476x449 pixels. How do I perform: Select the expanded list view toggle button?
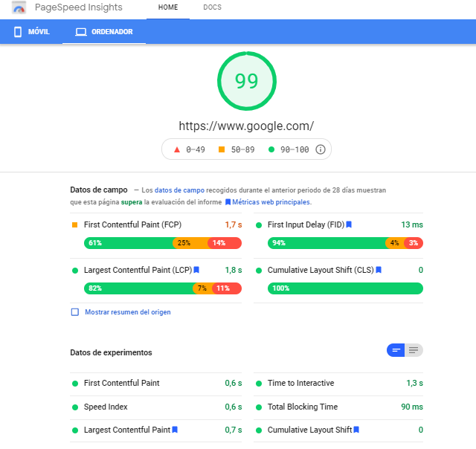click(x=414, y=350)
